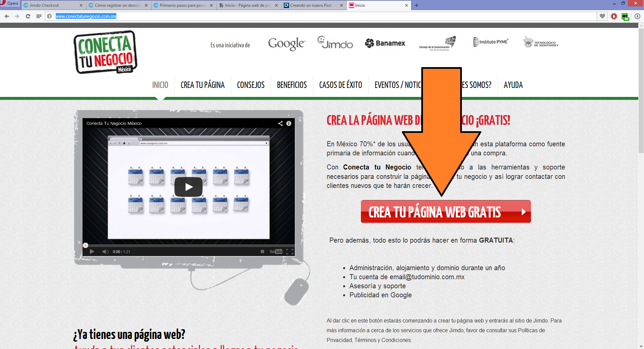
Task: Click the heading ¿Ya tienes una página web?
Action: 129,334
